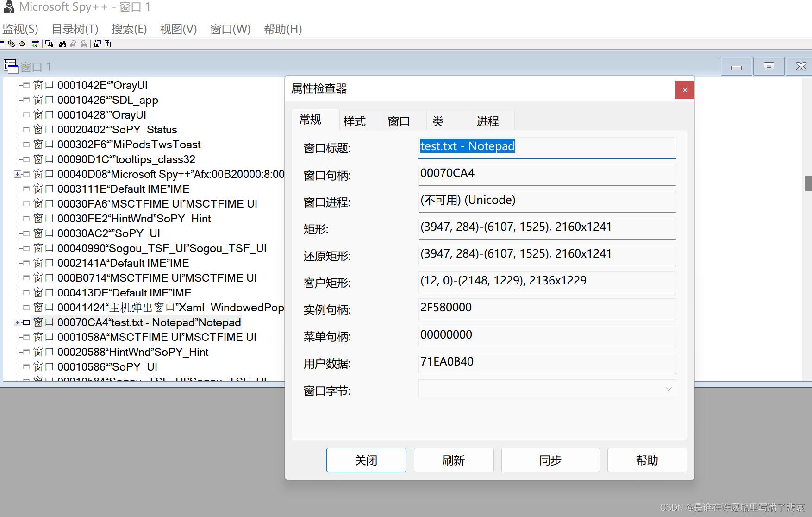This screenshot has width=812, height=517.
Task: Select tree row 00010586 SoPY_UI
Action: (95, 367)
